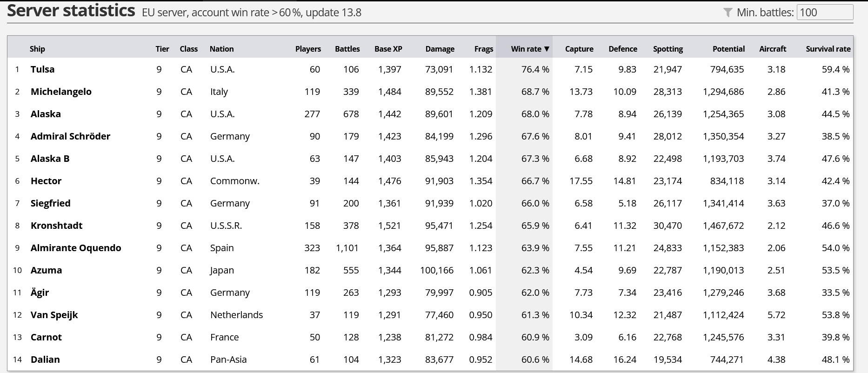Open the Admiral Schröder ship entry
This screenshot has height=373, width=868.
pyautogui.click(x=70, y=136)
